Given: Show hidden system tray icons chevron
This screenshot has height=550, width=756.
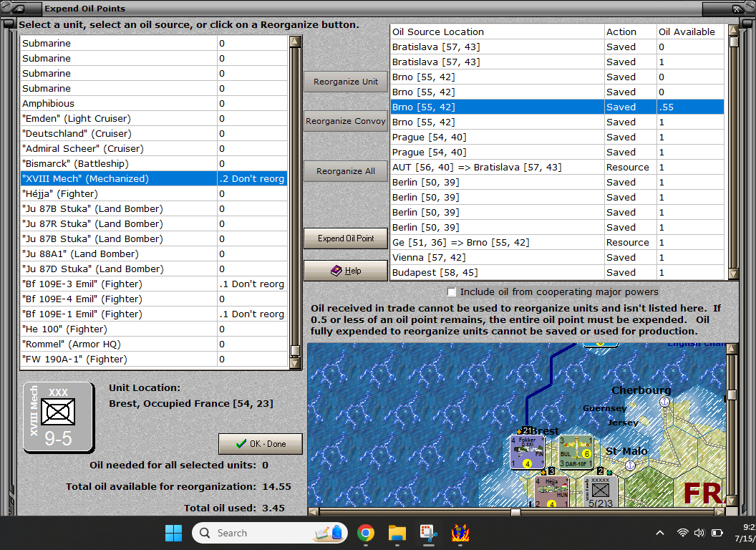Looking at the screenshot, I should [660, 533].
